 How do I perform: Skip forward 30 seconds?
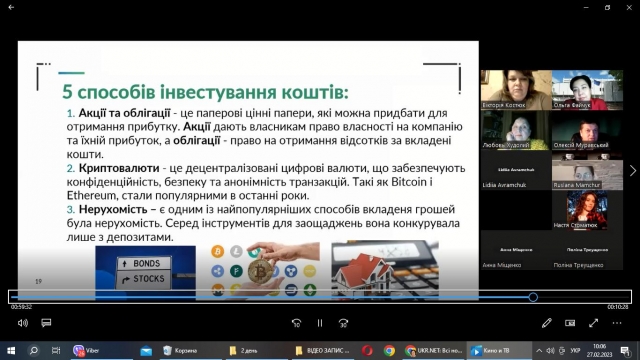click(343, 323)
